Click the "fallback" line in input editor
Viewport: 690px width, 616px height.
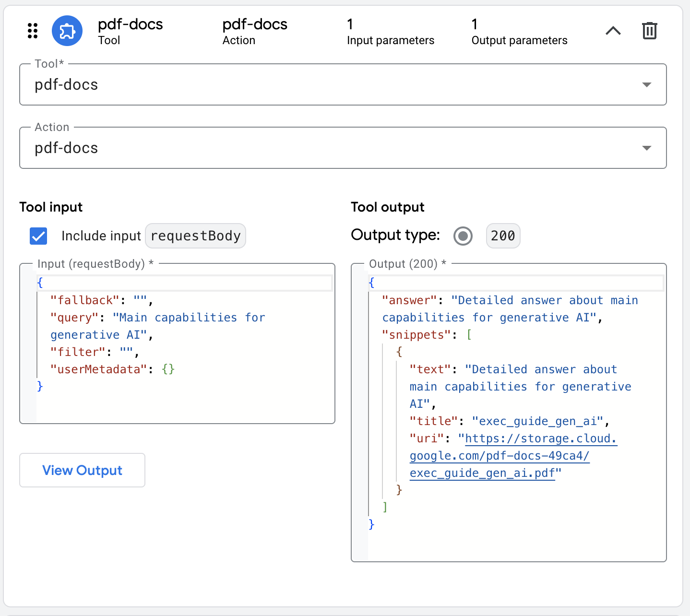point(85,300)
